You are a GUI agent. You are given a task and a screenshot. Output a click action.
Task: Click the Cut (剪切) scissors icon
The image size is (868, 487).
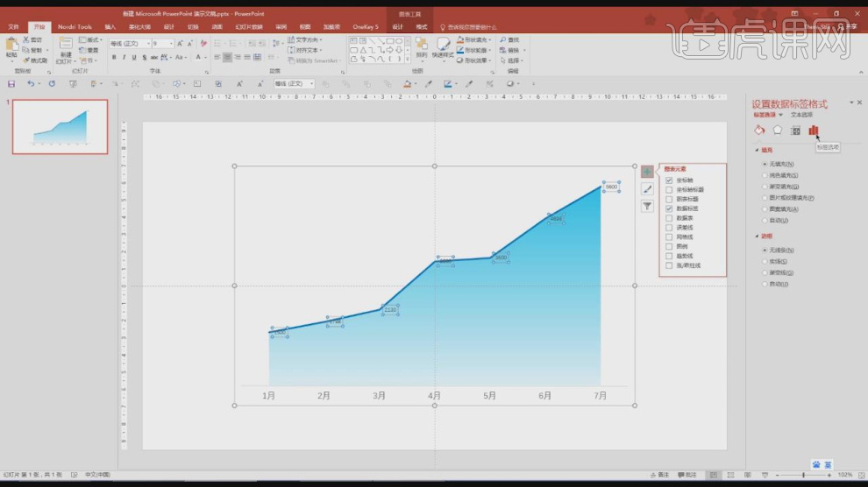coord(25,39)
